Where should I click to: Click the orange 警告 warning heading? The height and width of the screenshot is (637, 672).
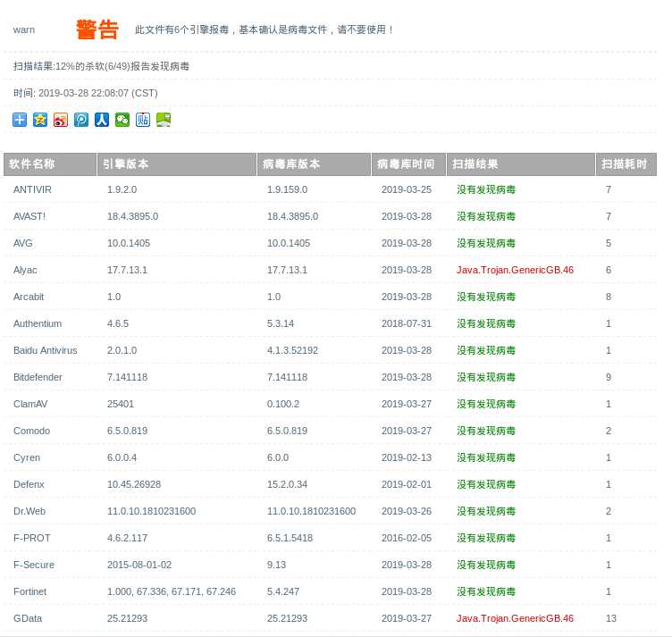[97, 29]
